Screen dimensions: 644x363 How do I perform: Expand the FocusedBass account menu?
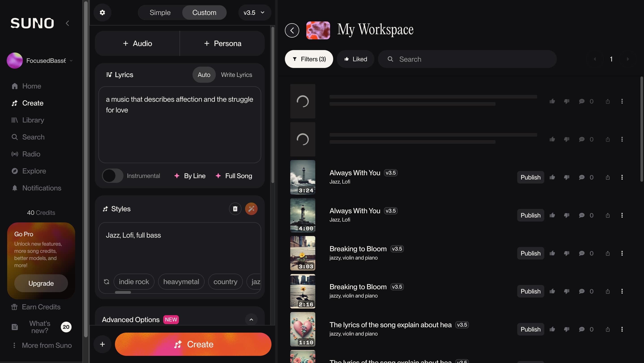tap(71, 60)
